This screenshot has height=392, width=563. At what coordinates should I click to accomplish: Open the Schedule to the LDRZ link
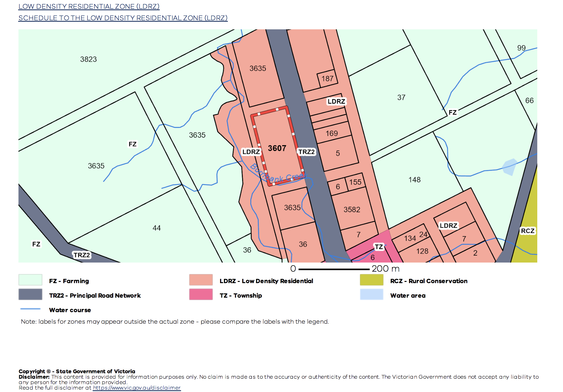(x=123, y=18)
